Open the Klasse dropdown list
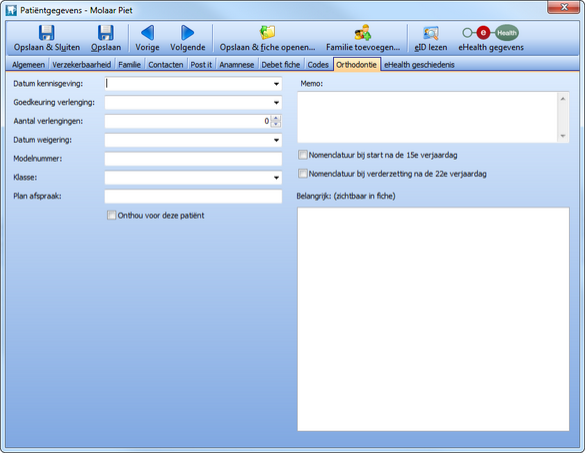 click(x=276, y=178)
